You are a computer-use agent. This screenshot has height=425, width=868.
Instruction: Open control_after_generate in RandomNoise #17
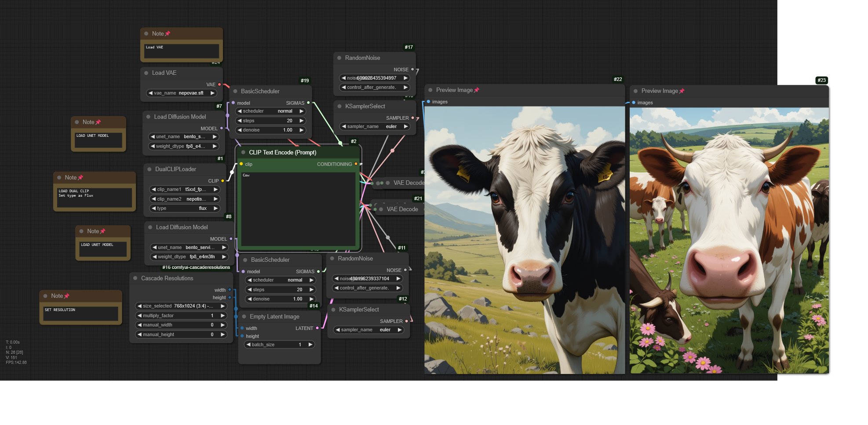(375, 87)
